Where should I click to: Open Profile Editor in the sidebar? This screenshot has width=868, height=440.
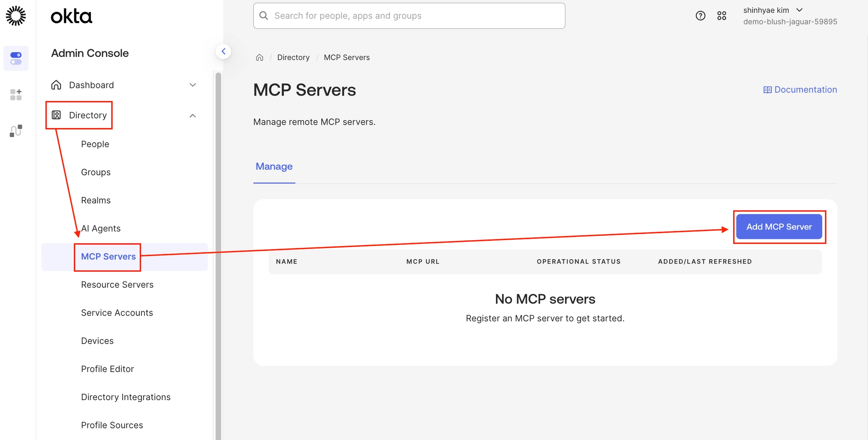(108, 369)
